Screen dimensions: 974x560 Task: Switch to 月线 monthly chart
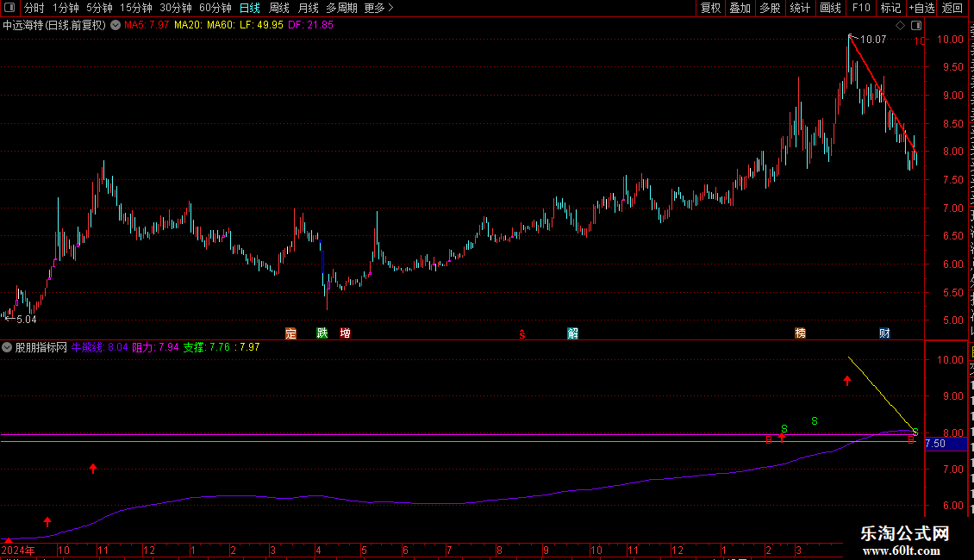(308, 8)
